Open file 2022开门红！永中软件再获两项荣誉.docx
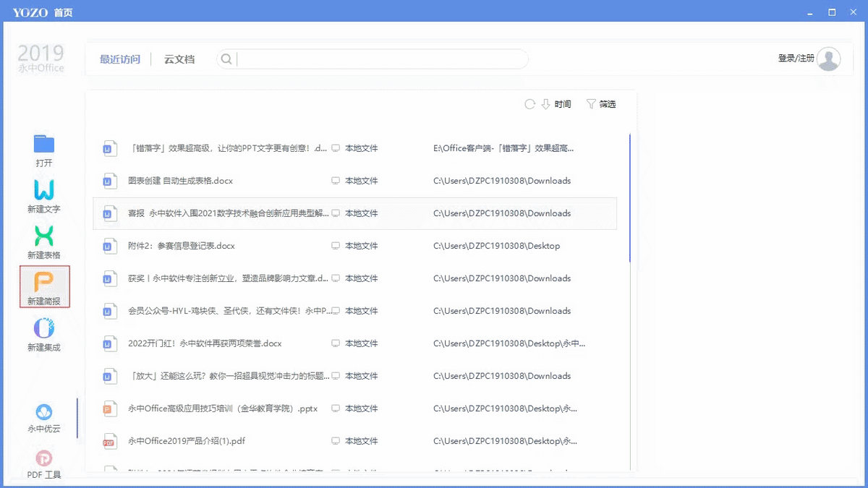 [205, 343]
